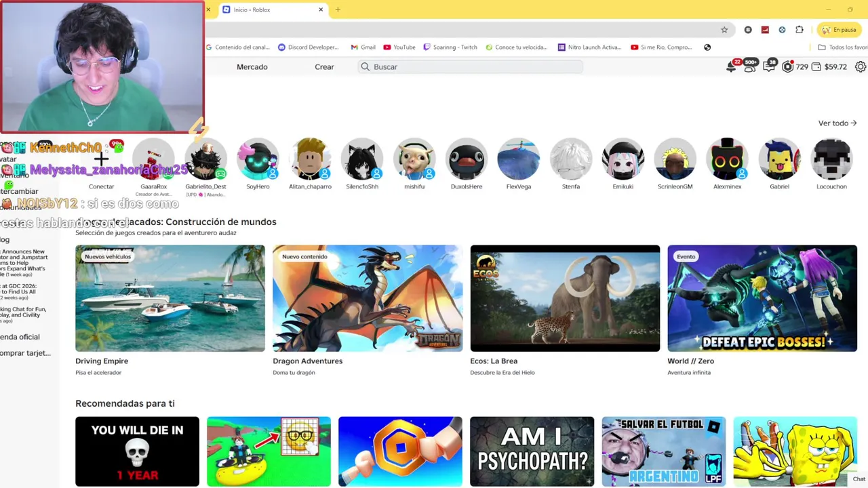This screenshot has width=868, height=488.
Task: Open the Robux coin recommended game thumbnail
Action: click(400, 451)
